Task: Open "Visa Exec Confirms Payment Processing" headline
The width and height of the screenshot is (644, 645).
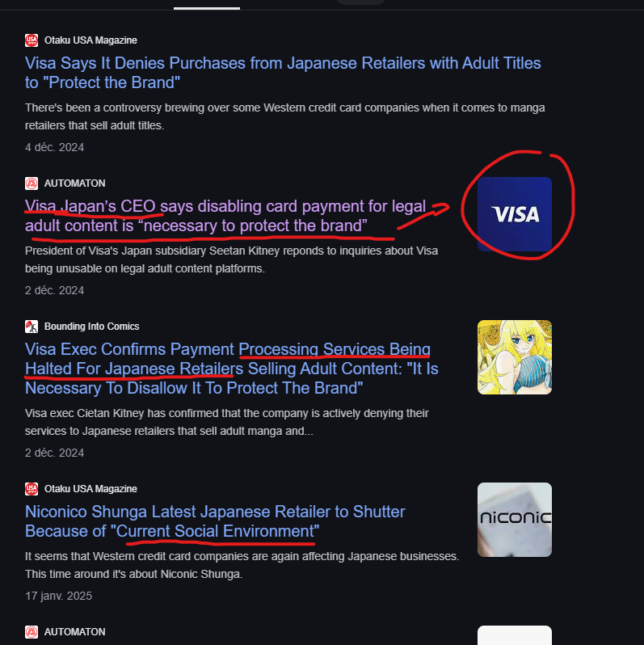Action: click(232, 369)
